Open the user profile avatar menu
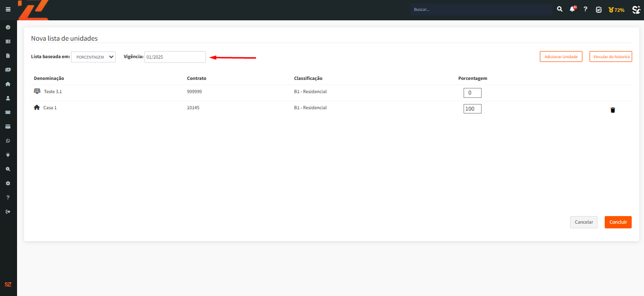The height and width of the screenshot is (296, 644). click(x=636, y=9)
